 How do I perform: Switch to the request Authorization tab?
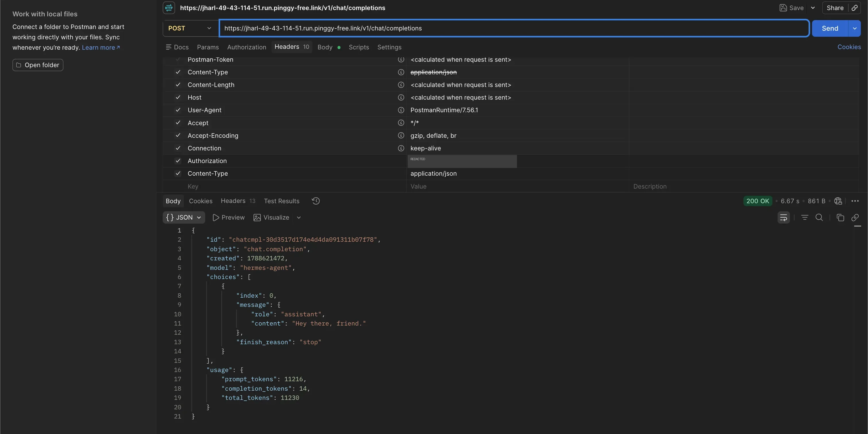coord(247,47)
